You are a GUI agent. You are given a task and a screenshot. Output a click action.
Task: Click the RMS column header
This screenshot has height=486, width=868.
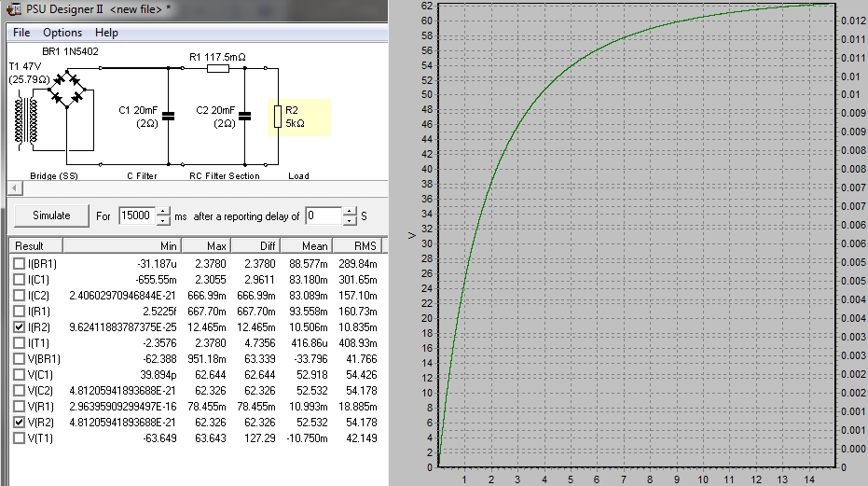pyautogui.click(x=358, y=246)
